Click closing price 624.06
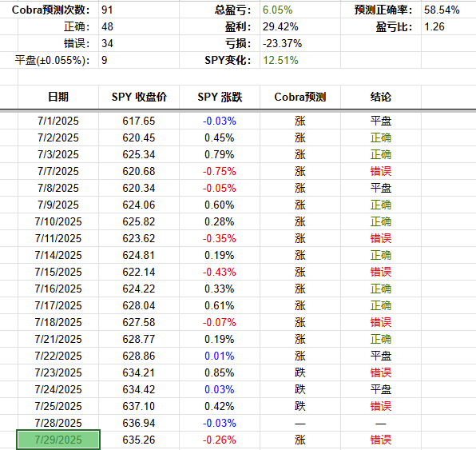Screen dimensions: 476x450 click(x=139, y=205)
